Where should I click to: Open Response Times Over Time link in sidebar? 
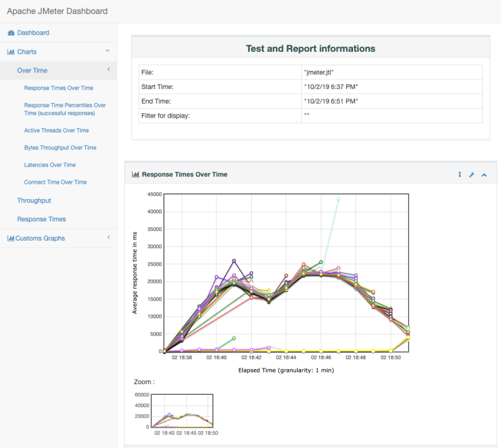pyautogui.click(x=58, y=88)
